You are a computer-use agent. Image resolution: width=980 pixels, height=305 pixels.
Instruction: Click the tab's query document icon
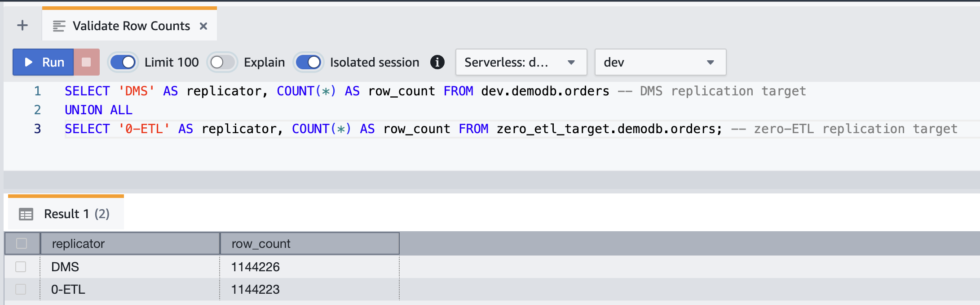59,26
